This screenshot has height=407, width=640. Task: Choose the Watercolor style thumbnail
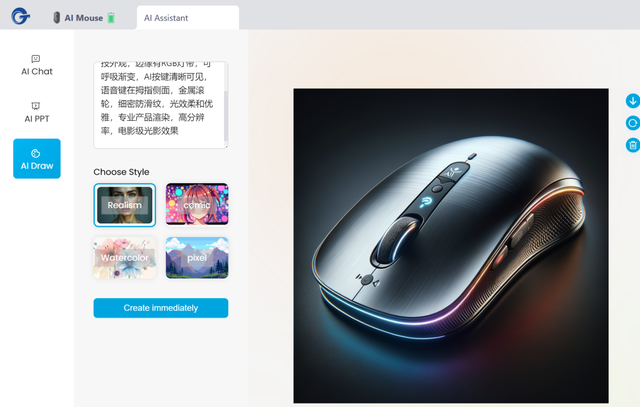124,258
